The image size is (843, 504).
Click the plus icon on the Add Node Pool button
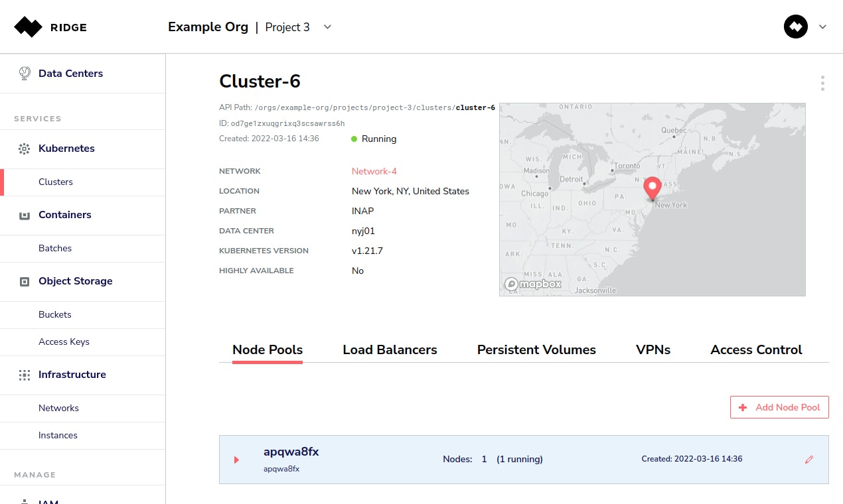pyautogui.click(x=743, y=407)
